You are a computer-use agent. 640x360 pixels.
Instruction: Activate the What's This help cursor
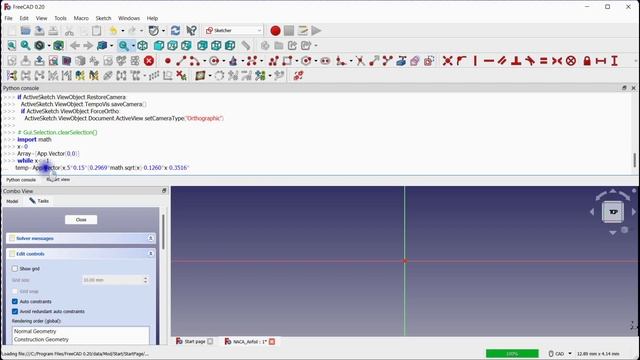pyautogui.click(x=191, y=31)
